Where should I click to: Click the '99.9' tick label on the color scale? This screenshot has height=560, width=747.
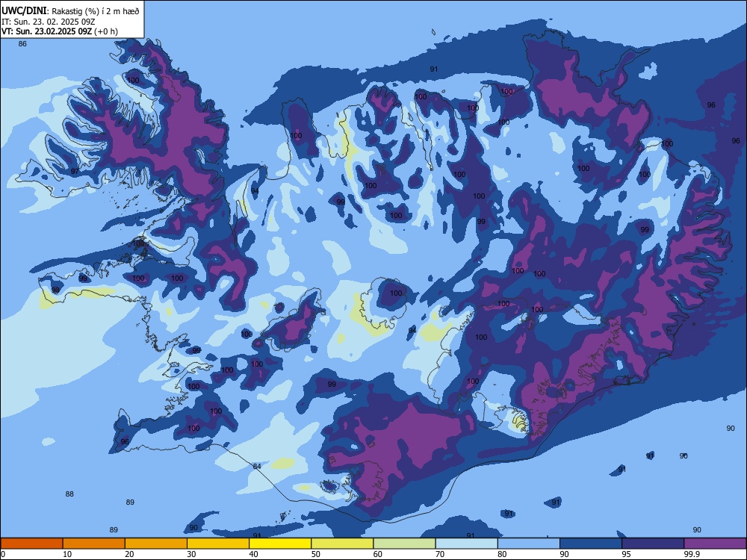pos(691,554)
